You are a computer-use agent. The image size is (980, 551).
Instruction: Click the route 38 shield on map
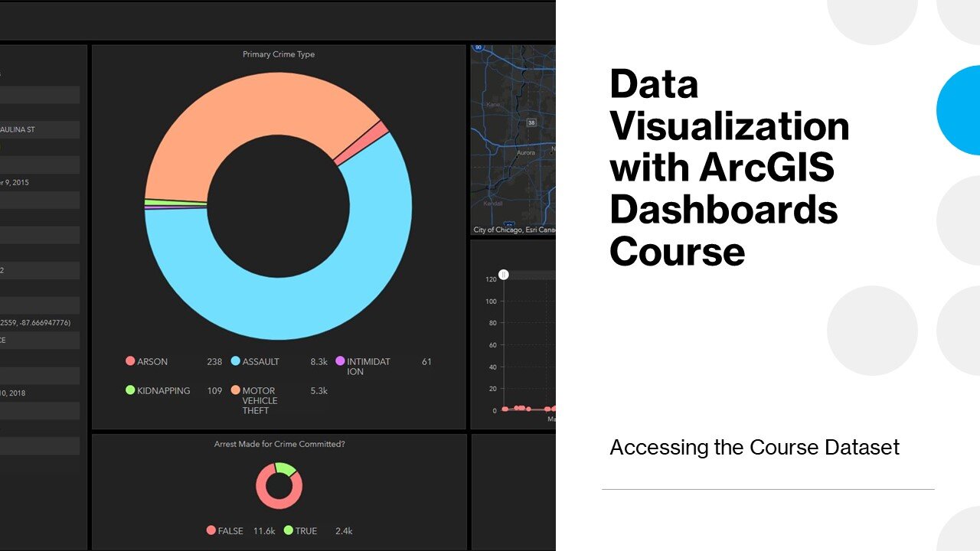click(531, 122)
